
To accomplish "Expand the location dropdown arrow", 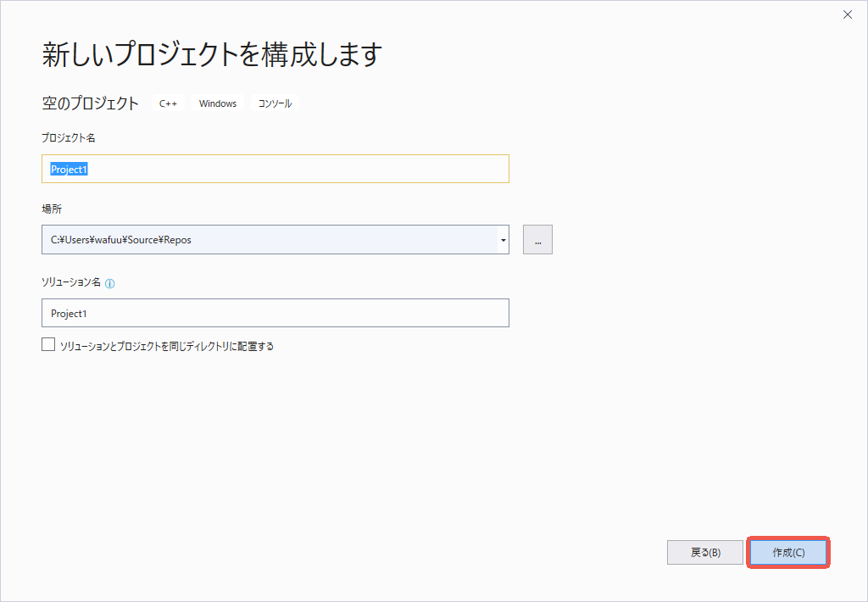I will [x=504, y=240].
